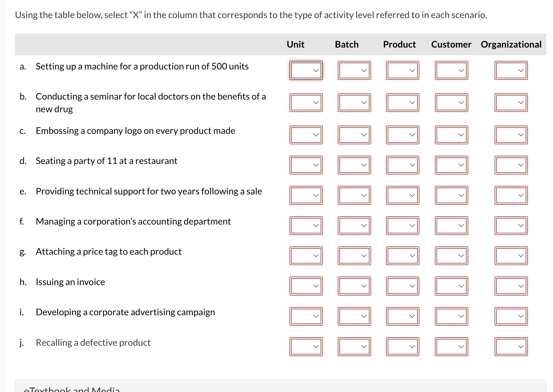
Task: Open the Batch dropdown for issuing an invoice
Action: click(x=354, y=286)
